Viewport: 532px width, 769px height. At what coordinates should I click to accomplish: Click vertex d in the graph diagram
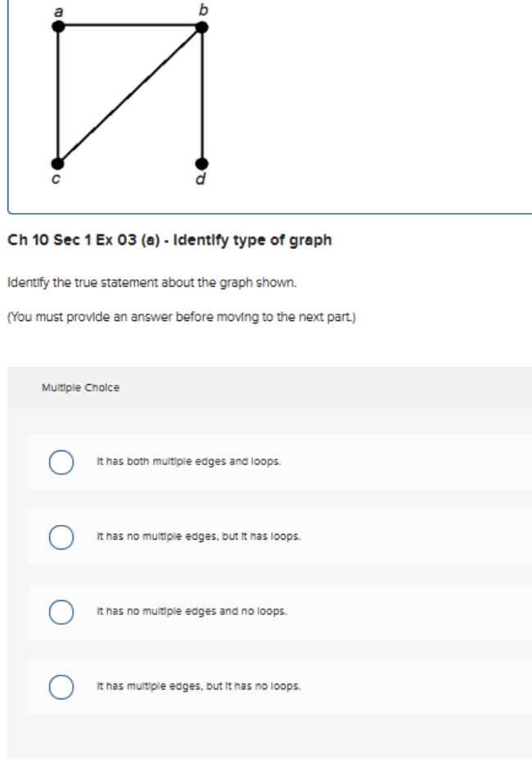click(200, 163)
